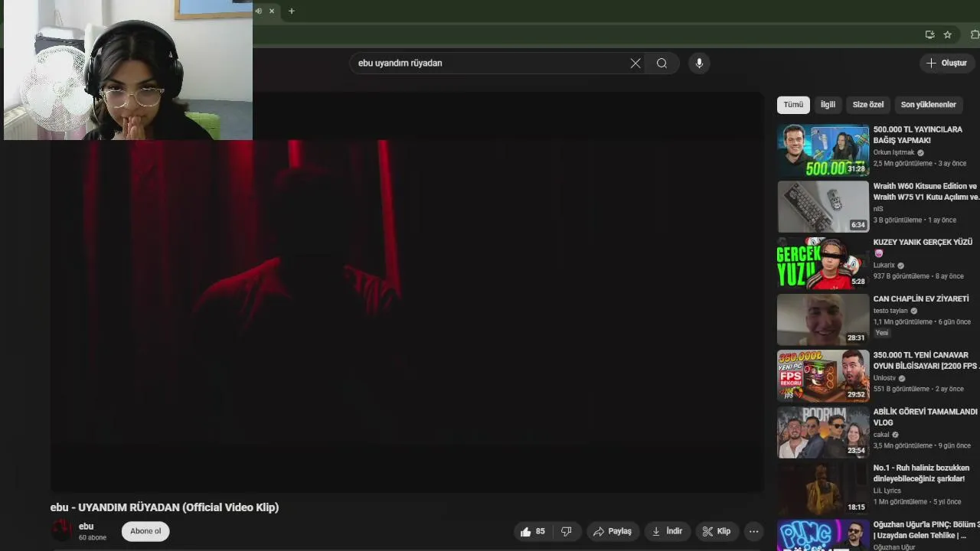Click the title 500.000 TL YAYINCILARA BAĞIŞ YAPMAK!
The width and height of the screenshot is (980, 551).
click(x=917, y=135)
